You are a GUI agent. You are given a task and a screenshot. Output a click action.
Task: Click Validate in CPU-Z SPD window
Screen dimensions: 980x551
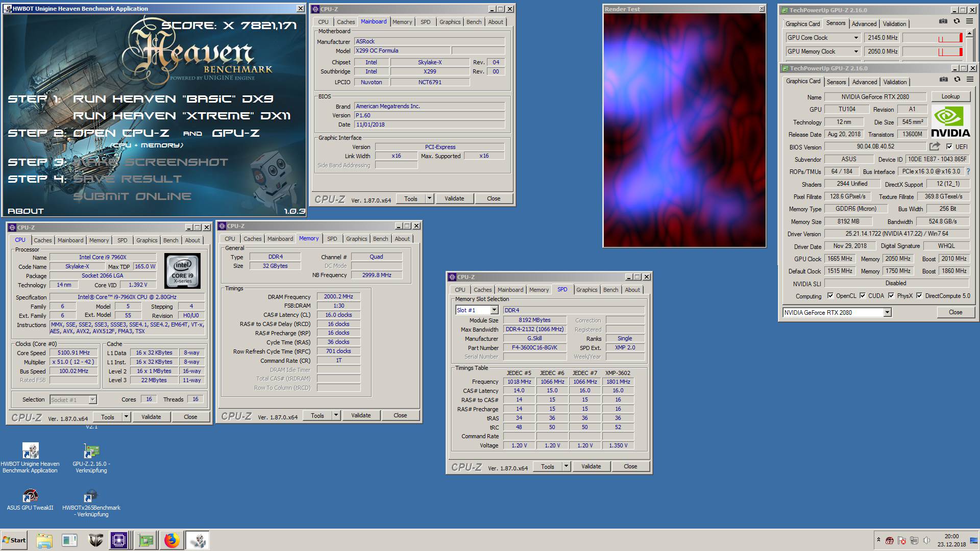point(591,466)
